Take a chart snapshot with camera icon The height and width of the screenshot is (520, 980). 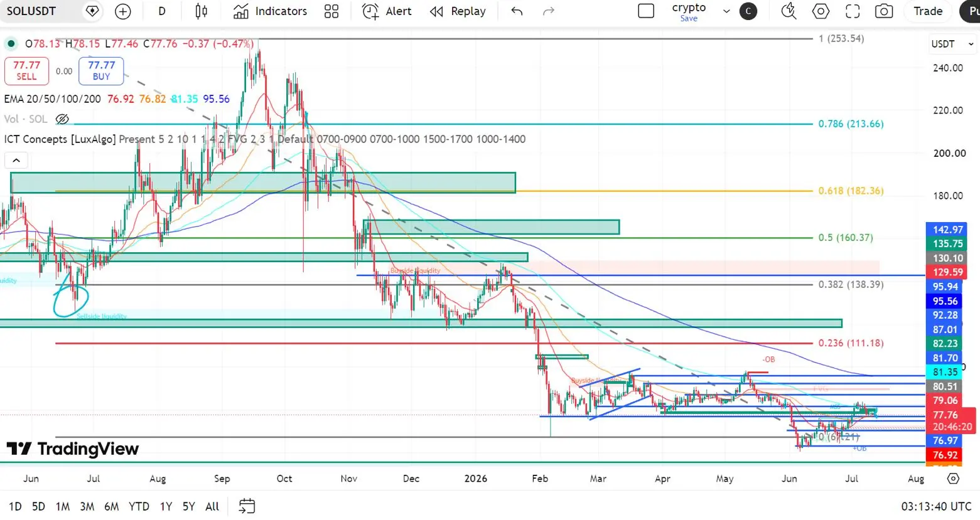coord(884,11)
